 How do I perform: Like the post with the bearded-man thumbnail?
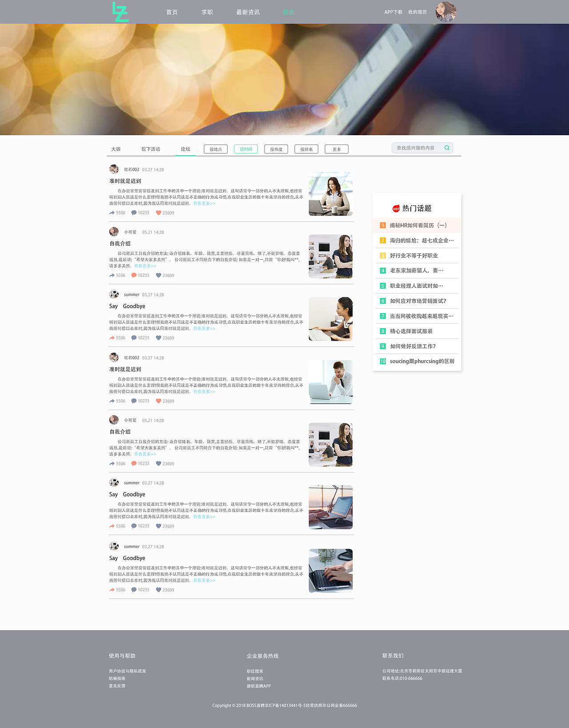pyautogui.click(x=158, y=401)
